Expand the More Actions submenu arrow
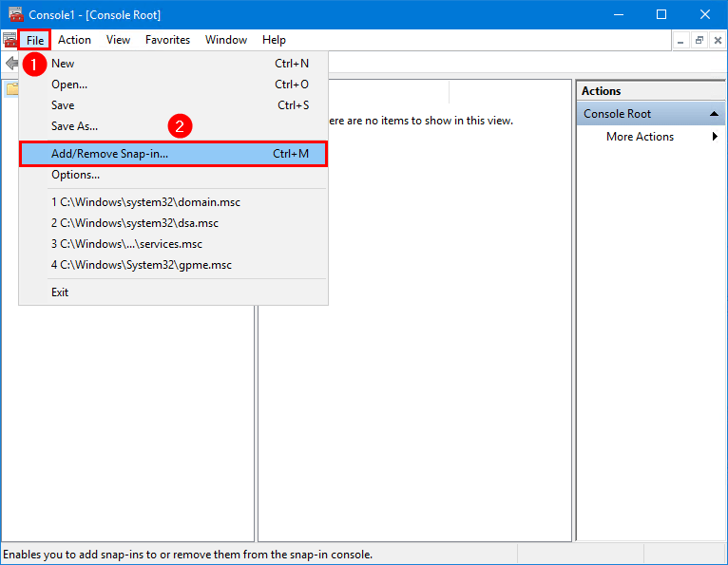This screenshot has height=565, width=728. [715, 137]
